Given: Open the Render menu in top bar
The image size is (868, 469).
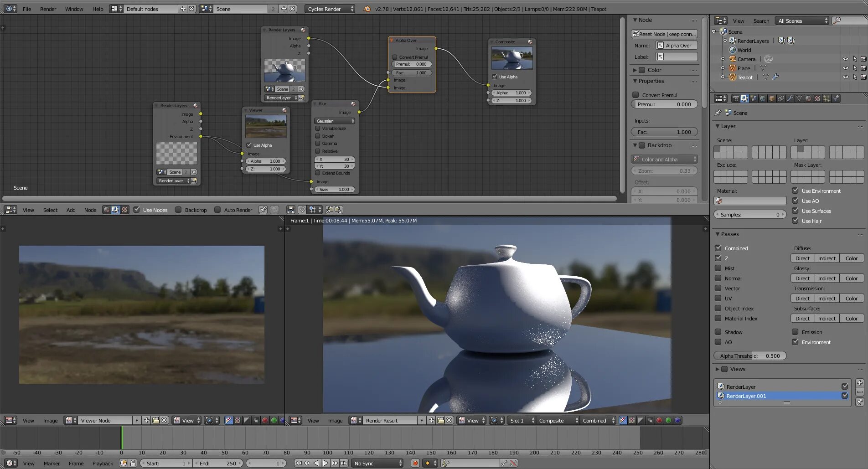Looking at the screenshot, I should tap(48, 9).
